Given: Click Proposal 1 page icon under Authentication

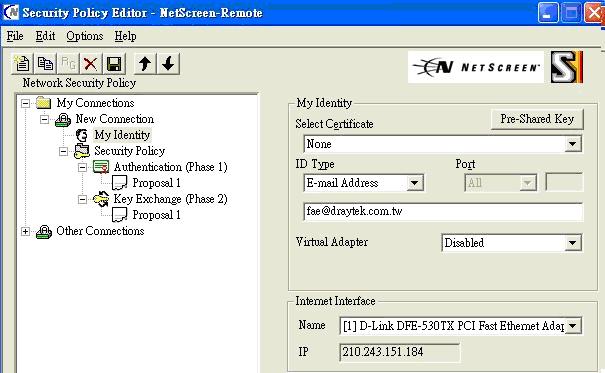Looking at the screenshot, I should [120, 183].
